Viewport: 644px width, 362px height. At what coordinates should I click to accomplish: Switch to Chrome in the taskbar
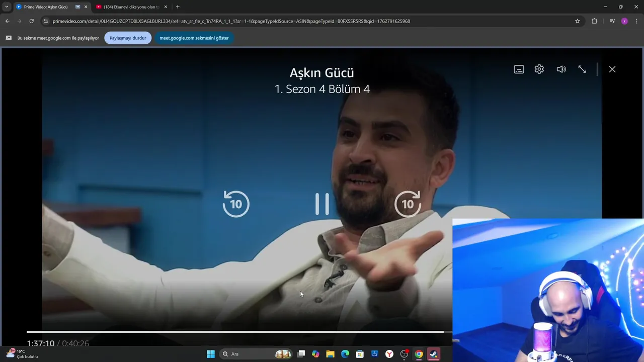[x=419, y=354]
